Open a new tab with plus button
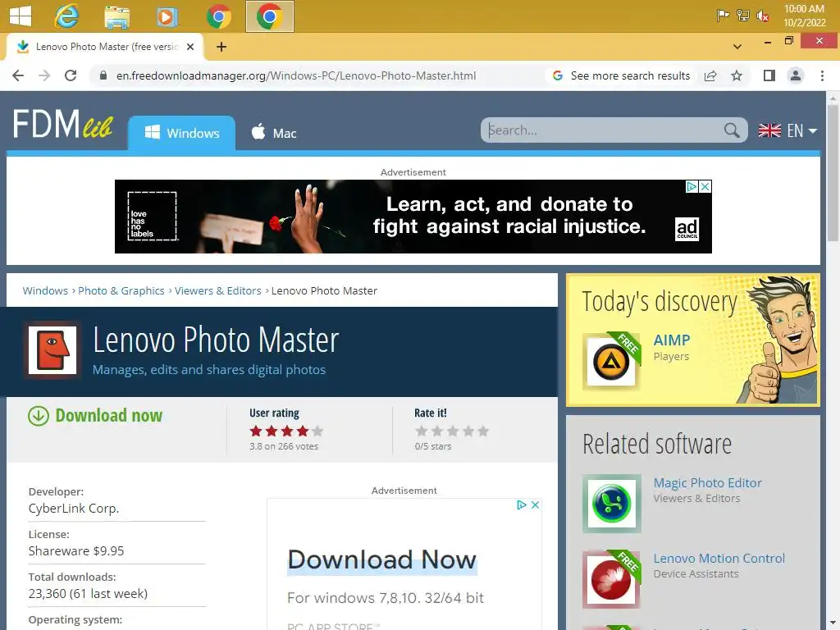840x630 pixels. (x=221, y=47)
